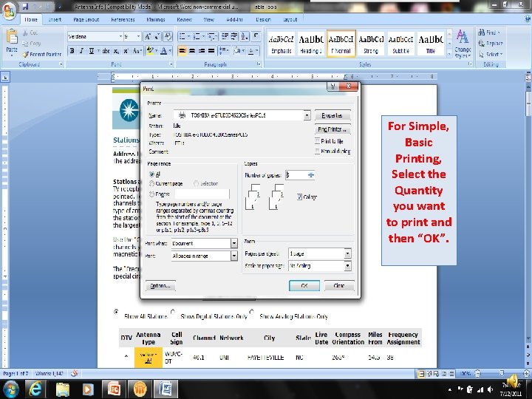Image resolution: width=532 pixels, height=399 pixels.
Task: Open the Pages per sheet dropdown
Action: click(347, 253)
